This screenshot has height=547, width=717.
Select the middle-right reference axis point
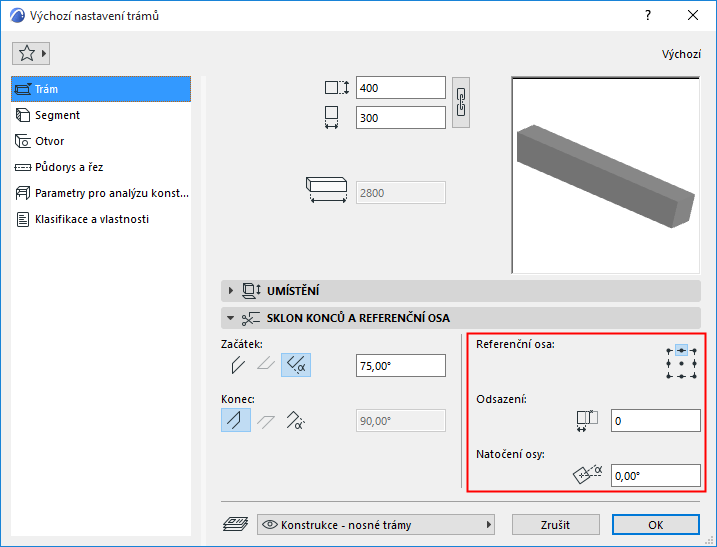tap(694, 364)
